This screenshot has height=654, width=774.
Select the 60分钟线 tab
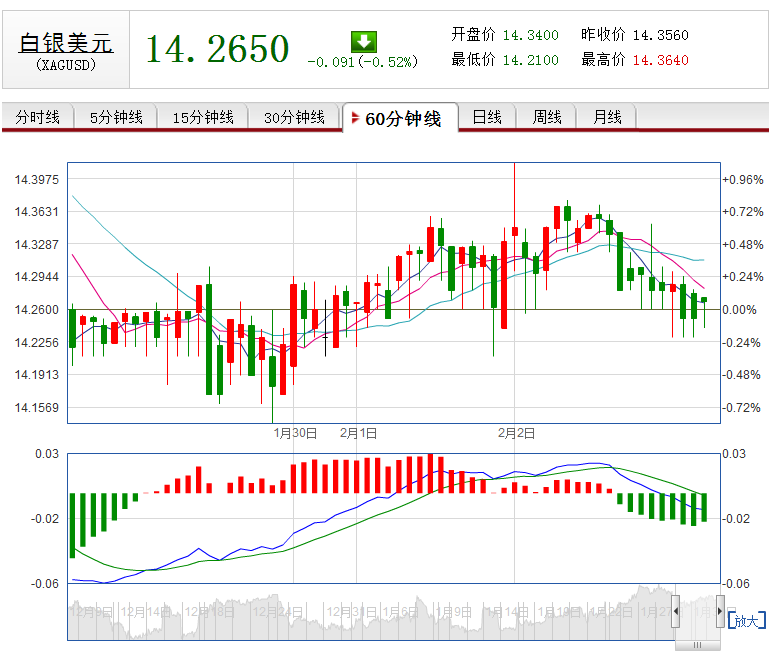pos(402,119)
